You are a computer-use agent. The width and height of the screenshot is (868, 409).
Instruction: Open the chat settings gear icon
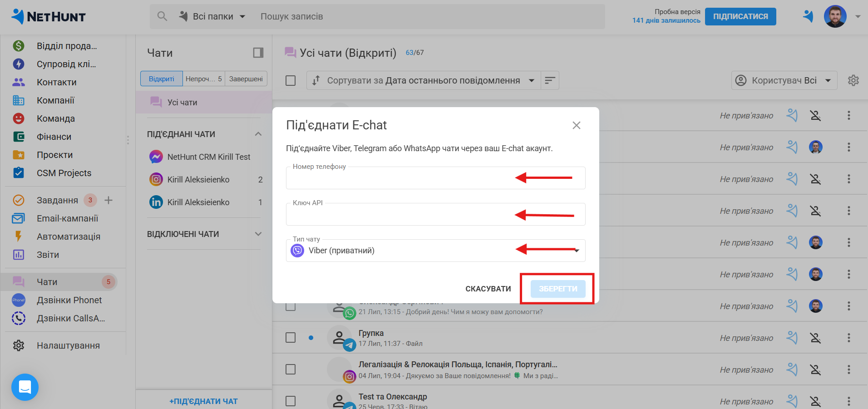(853, 80)
